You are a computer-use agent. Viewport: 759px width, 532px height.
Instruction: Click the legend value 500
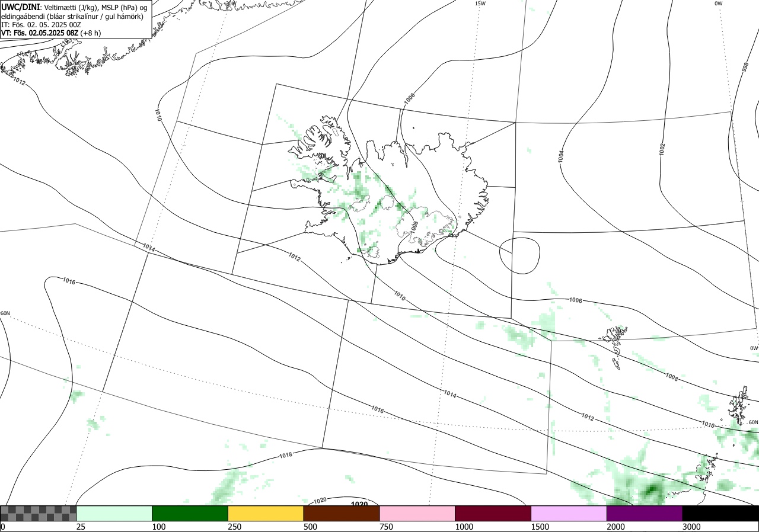[x=310, y=527]
